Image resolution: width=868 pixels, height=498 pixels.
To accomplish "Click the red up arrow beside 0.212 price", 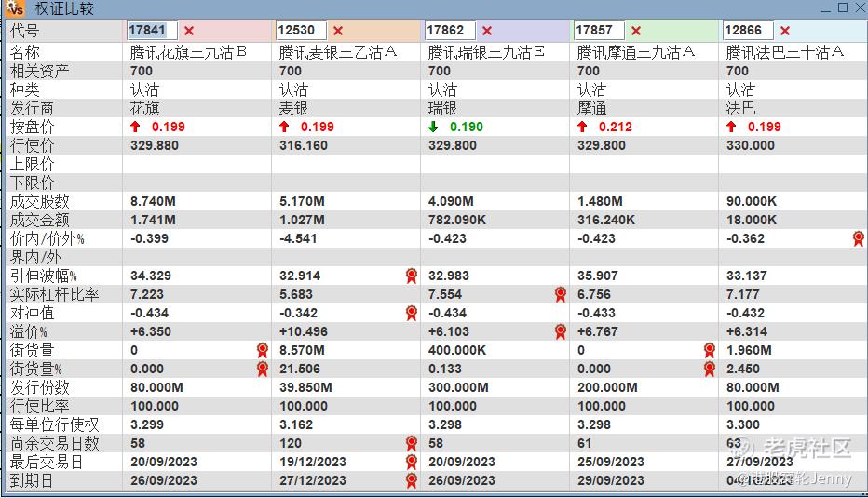I will (x=582, y=127).
